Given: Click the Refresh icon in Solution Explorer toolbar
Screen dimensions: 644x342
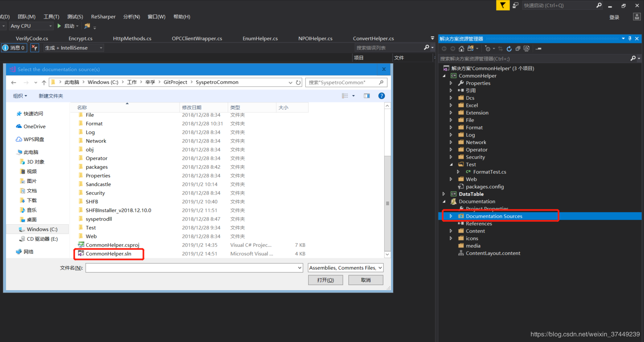Looking at the screenshot, I should [509, 49].
